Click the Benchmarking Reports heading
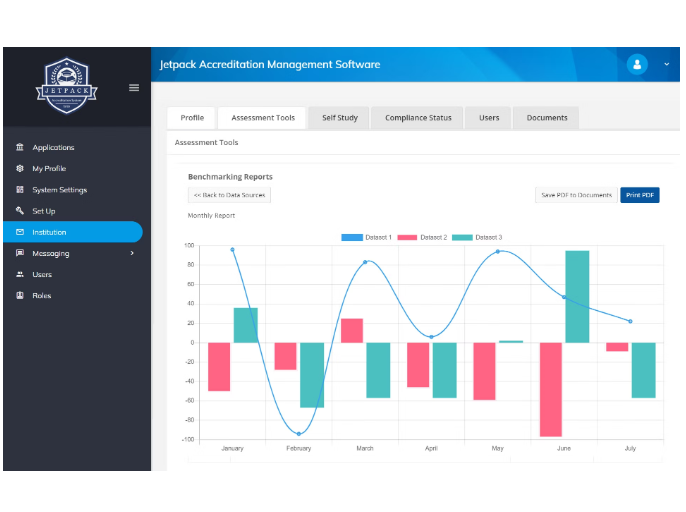The height and width of the screenshot is (512, 686). tap(230, 177)
